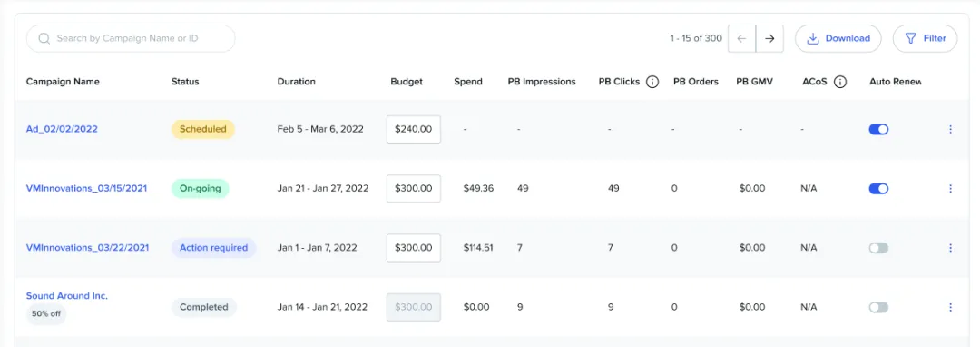Click the PB Clicks info icon
The width and height of the screenshot is (980, 347).
[652, 82]
